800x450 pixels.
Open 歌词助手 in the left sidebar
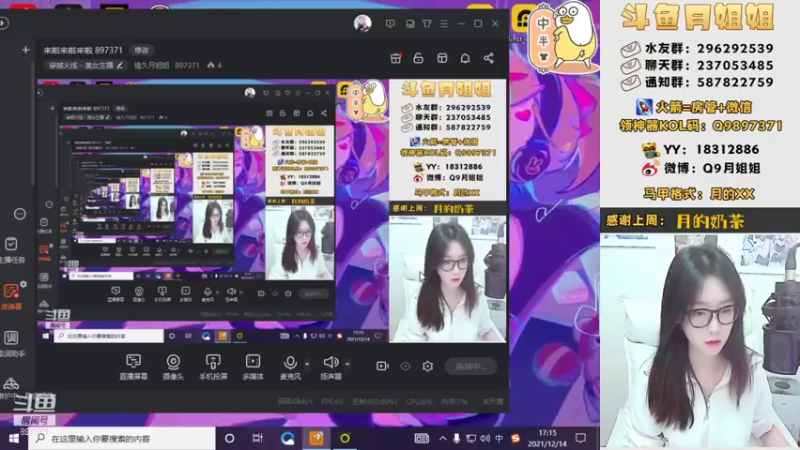(12, 343)
